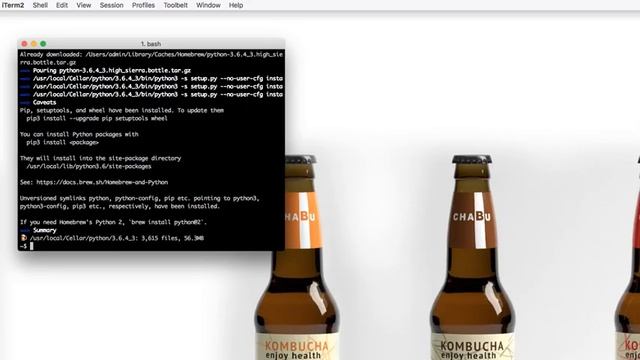Open the Session menu
Viewport: 640px width, 360px height.
tap(111, 5)
